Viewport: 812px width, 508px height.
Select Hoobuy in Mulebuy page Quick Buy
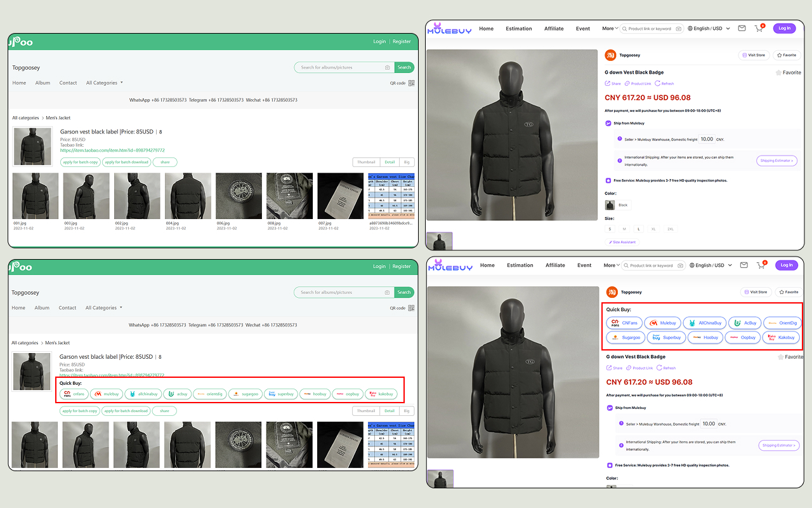pos(705,337)
